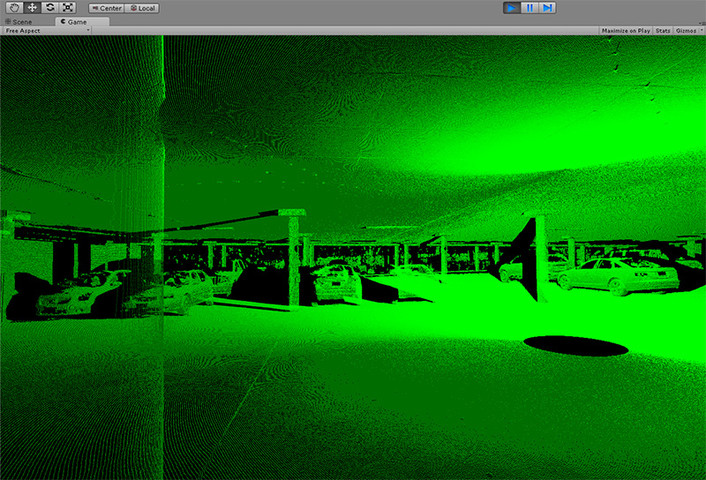Click the Game view point cloud viewport

click(x=353, y=258)
